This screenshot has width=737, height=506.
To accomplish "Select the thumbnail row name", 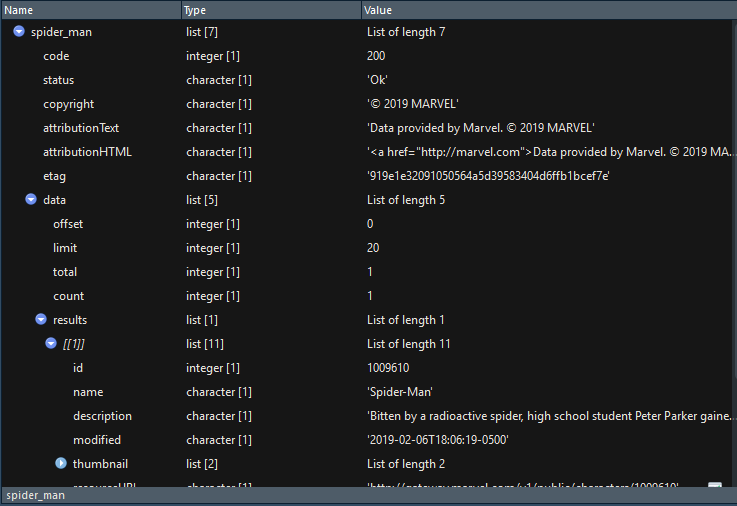I will pos(100,464).
